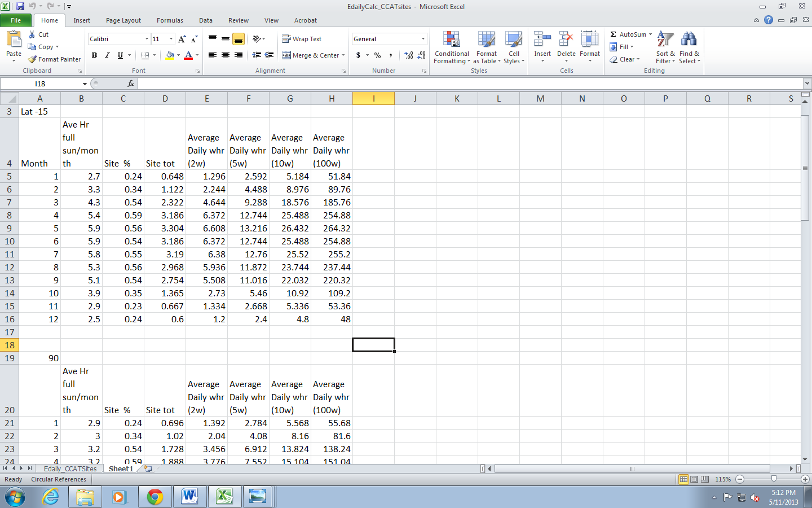This screenshot has height=508, width=812.
Task: Expand the General number format dropdown
Action: pos(423,39)
